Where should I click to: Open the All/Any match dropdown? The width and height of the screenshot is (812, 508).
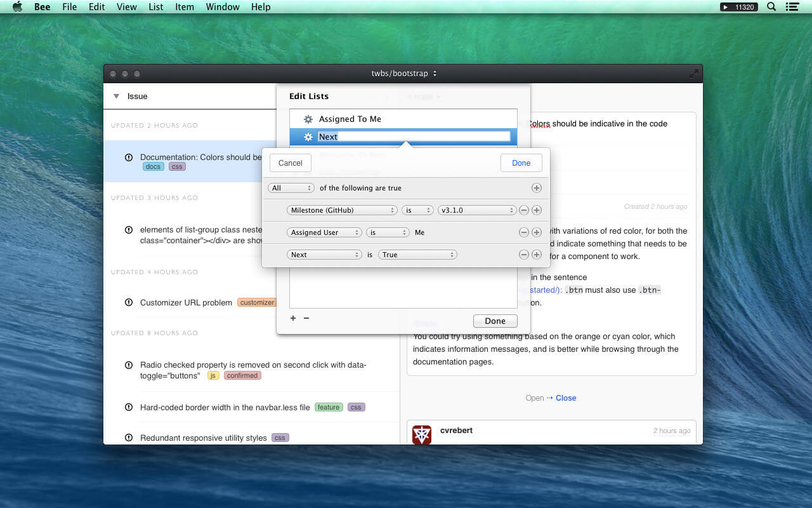coord(291,188)
